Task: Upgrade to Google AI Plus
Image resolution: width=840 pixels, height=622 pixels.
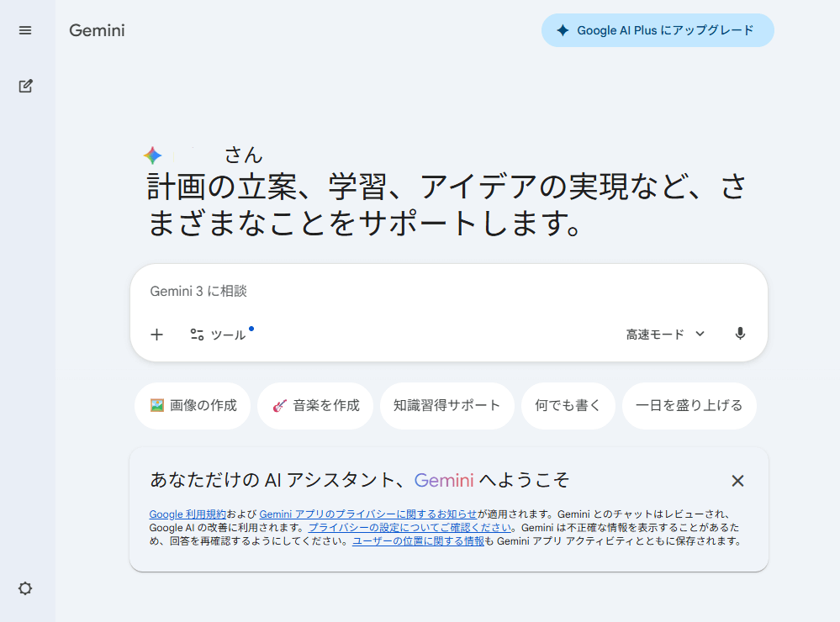Action: click(658, 30)
